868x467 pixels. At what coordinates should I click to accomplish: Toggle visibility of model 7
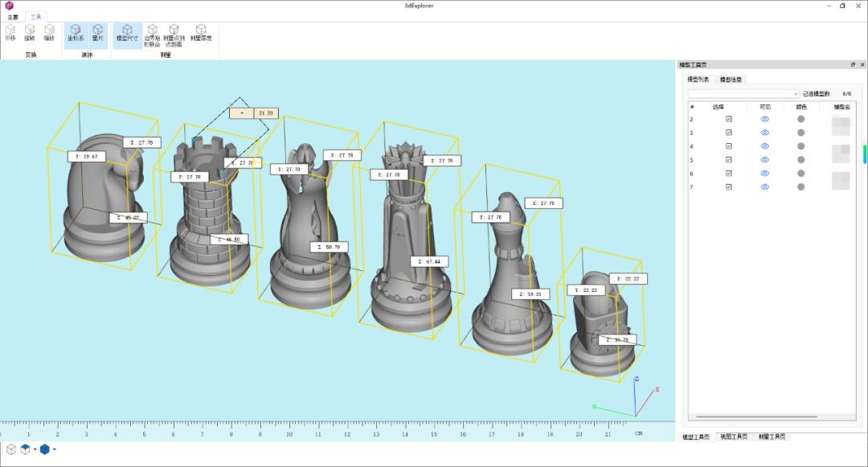[x=765, y=187]
